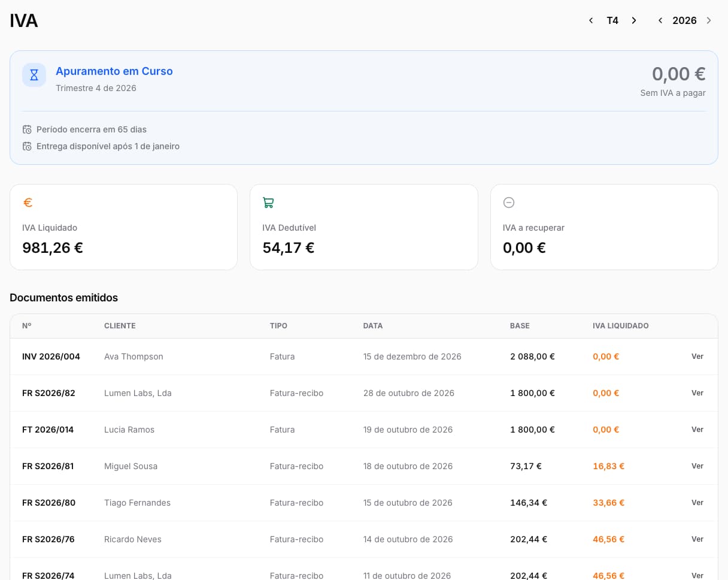Click the Apuramento em Curso heading
The width and height of the screenshot is (728, 580).
point(114,71)
